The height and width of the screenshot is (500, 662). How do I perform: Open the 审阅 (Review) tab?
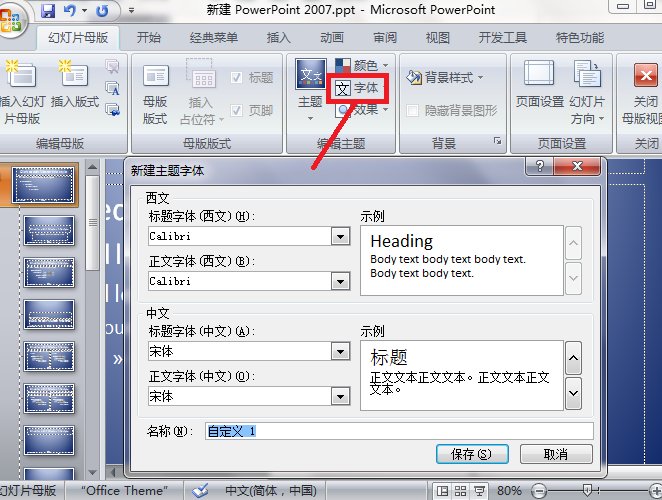coord(385,38)
